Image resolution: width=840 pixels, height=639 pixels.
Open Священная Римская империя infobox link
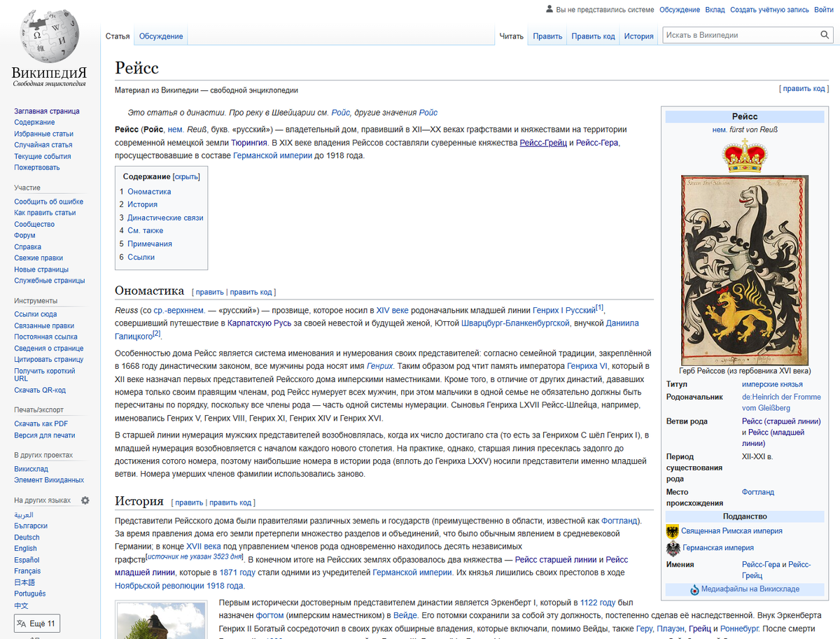[x=732, y=531]
